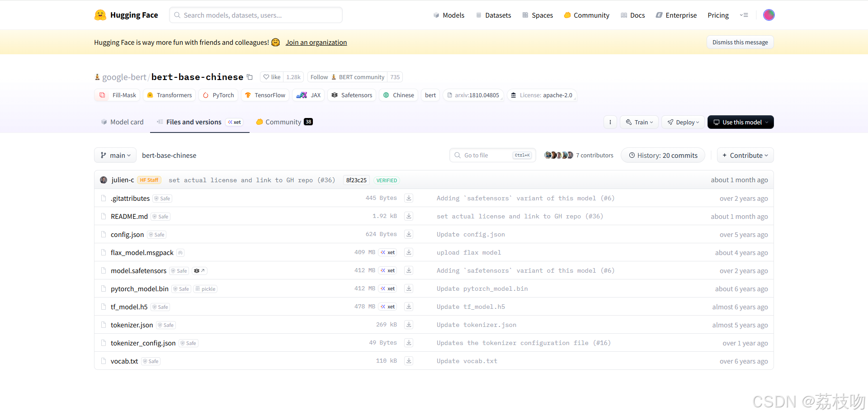Viewport: 868px width, 416px height.
Task: Click the pickle badge on pytorch_model.bin
Action: (206, 289)
